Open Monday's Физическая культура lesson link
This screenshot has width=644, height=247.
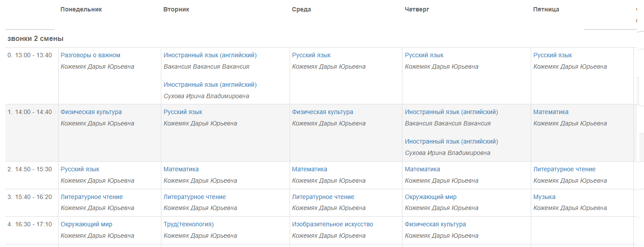(91, 112)
